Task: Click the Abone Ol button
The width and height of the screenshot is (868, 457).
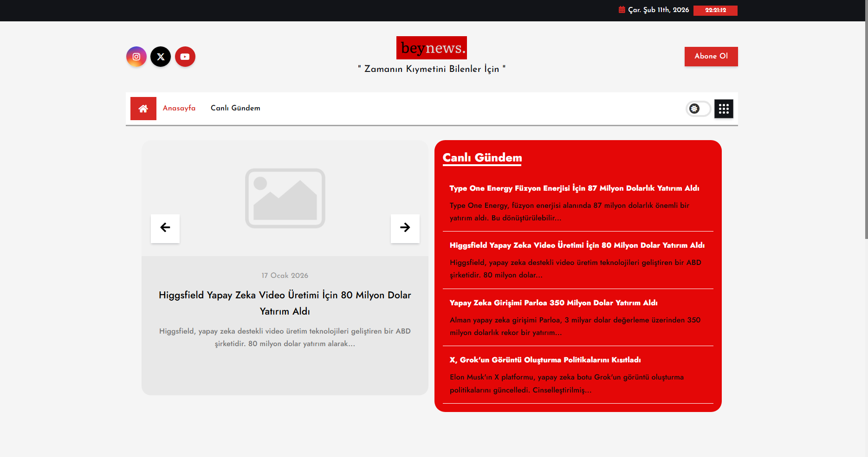Action: tap(711, 56)
